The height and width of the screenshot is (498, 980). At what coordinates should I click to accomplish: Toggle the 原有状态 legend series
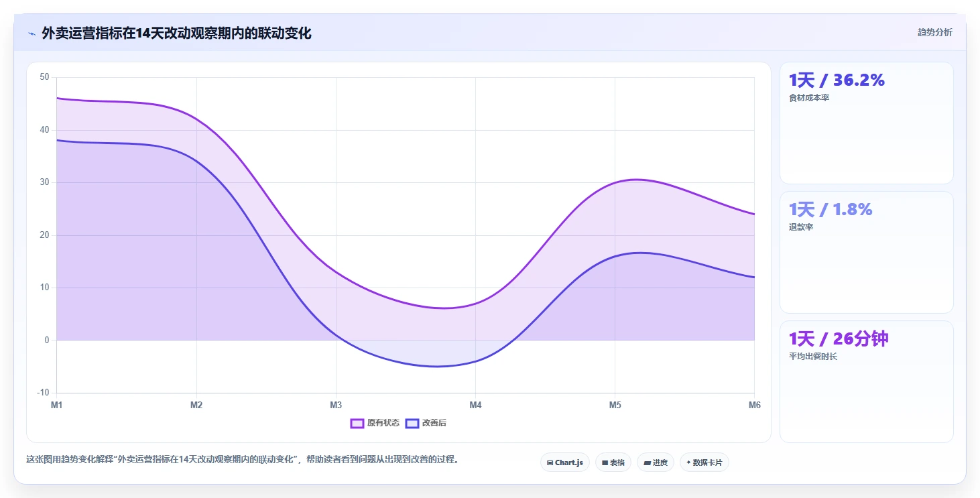pyautogui.click(x=375, y=423)
